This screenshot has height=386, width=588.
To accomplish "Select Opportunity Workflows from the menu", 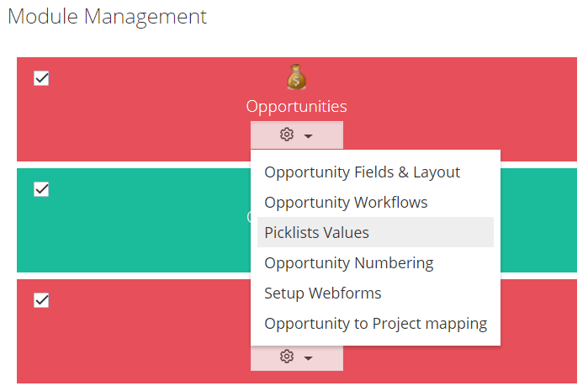I will 346,203.
